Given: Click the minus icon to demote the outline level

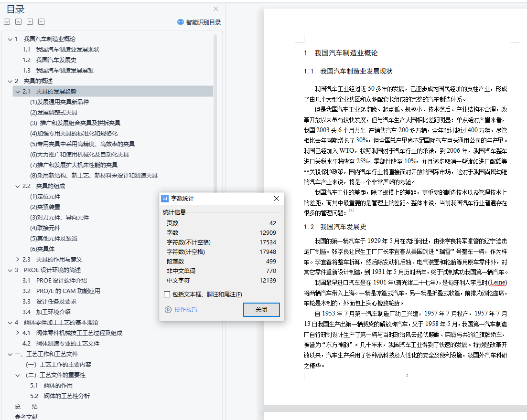Looking at the screenshot, I should pyautogui.click(x=42, y=22).
